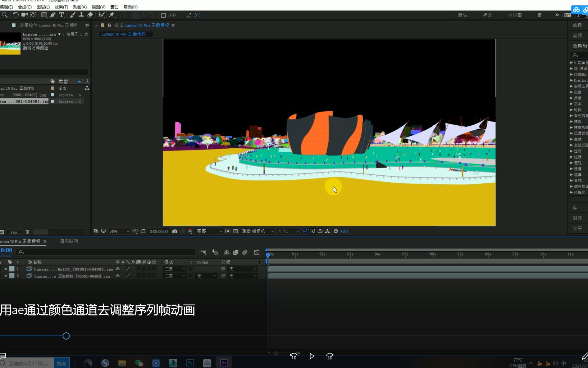Play the video with the play button
This screenshot has width=588, height=368.
click(312, 356)
